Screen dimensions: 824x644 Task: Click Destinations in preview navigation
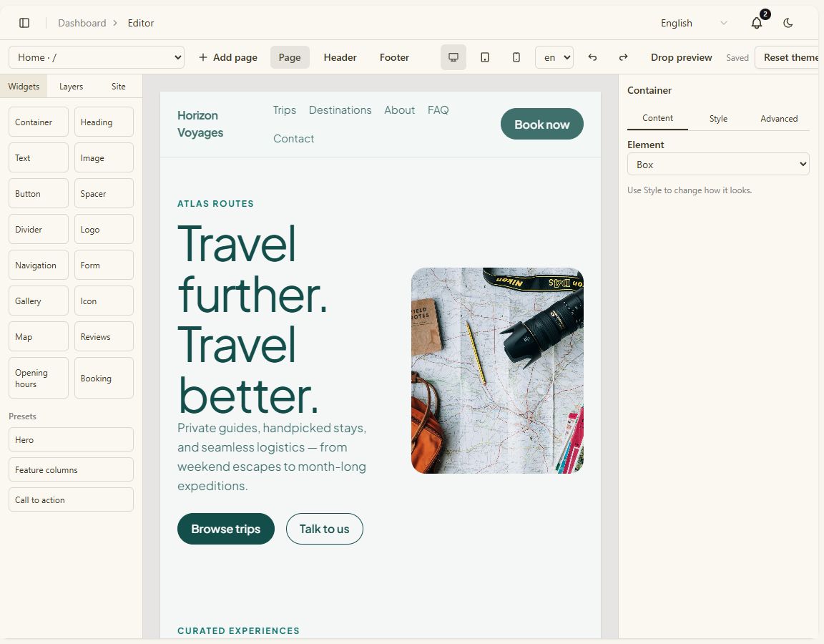[x=340, y=110]
